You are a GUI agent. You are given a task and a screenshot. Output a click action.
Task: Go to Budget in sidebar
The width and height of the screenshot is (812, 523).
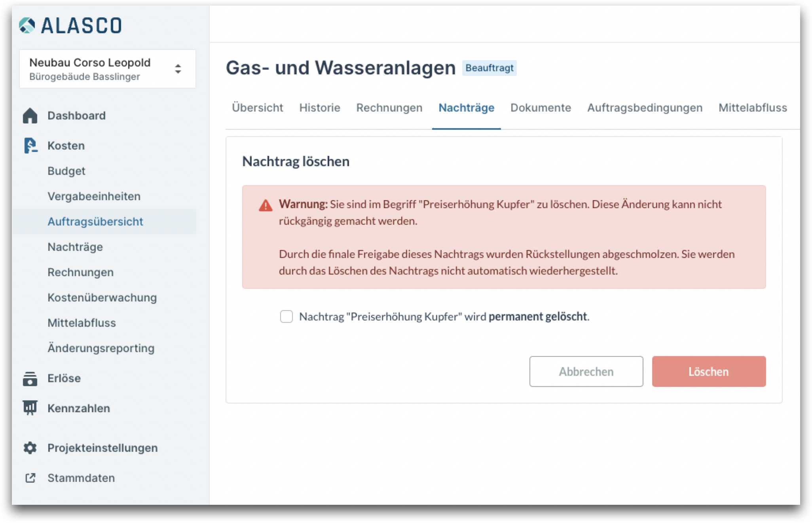(x=66, y=171)
